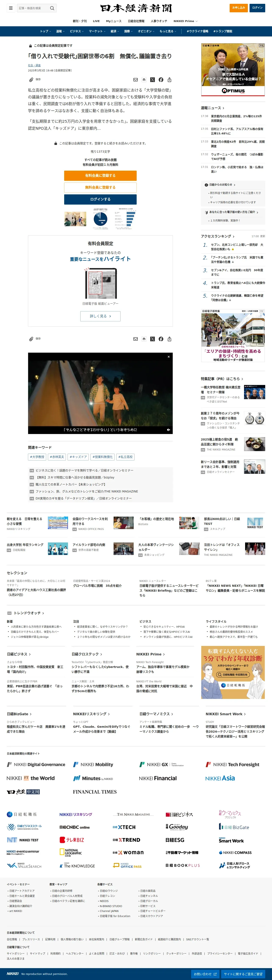The height and width of the screenshot is (980, 272).
Task: Open the NIKKEI Asia site logo
Action: pos(220,778)
